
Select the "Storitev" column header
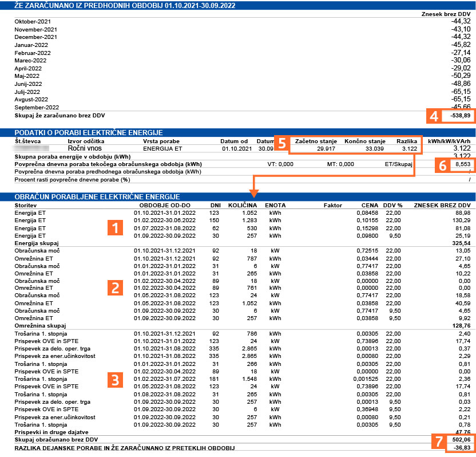point(26,206)
